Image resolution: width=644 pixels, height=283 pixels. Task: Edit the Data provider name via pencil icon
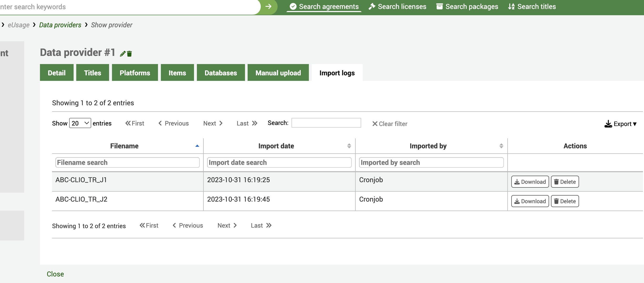click(x=122, y=54)
